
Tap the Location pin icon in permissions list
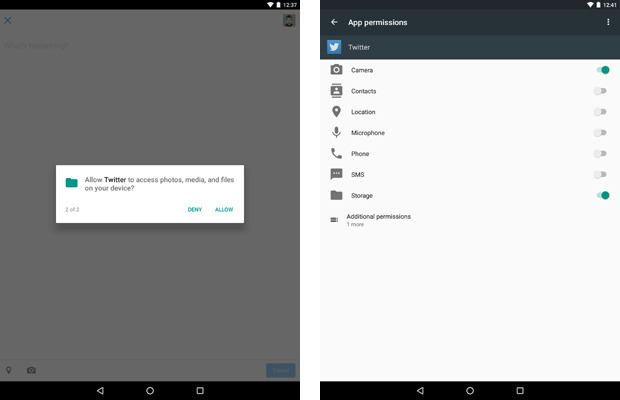tap(336, 111)
